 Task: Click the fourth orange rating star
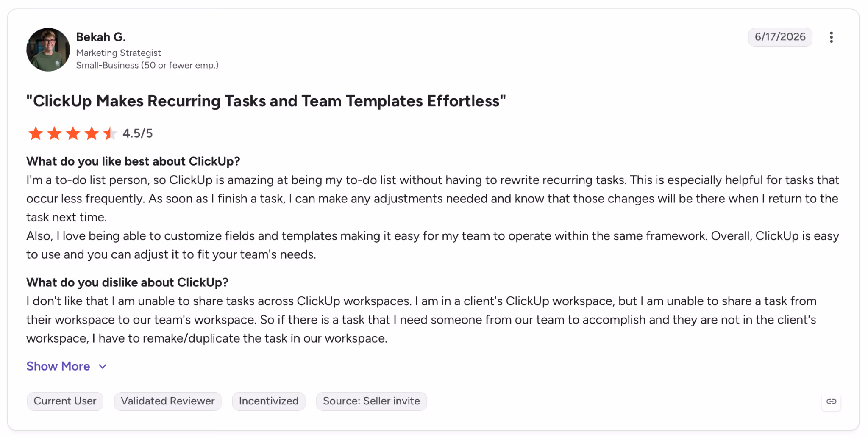92,133
